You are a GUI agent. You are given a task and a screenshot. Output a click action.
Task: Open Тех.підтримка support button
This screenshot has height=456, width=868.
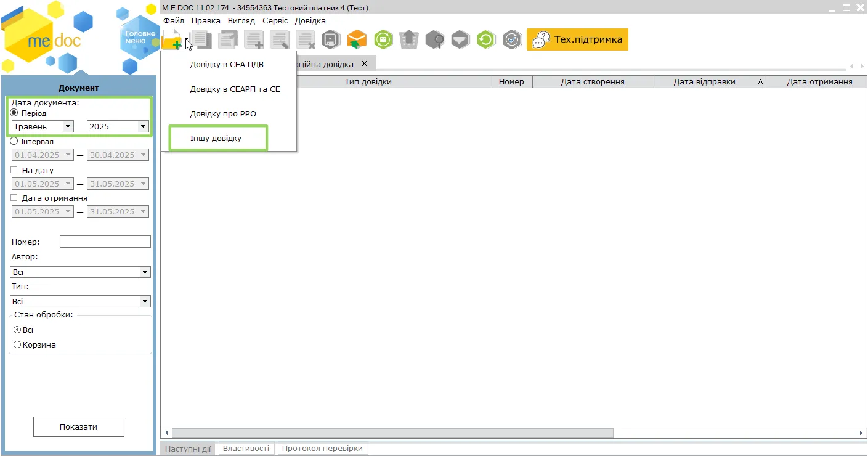pos(577,39)
